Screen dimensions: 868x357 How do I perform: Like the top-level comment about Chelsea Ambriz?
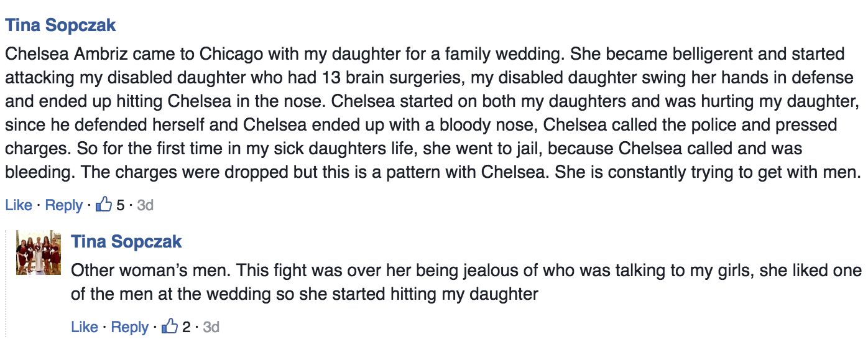pyautogui.click(x=19, y=205)
